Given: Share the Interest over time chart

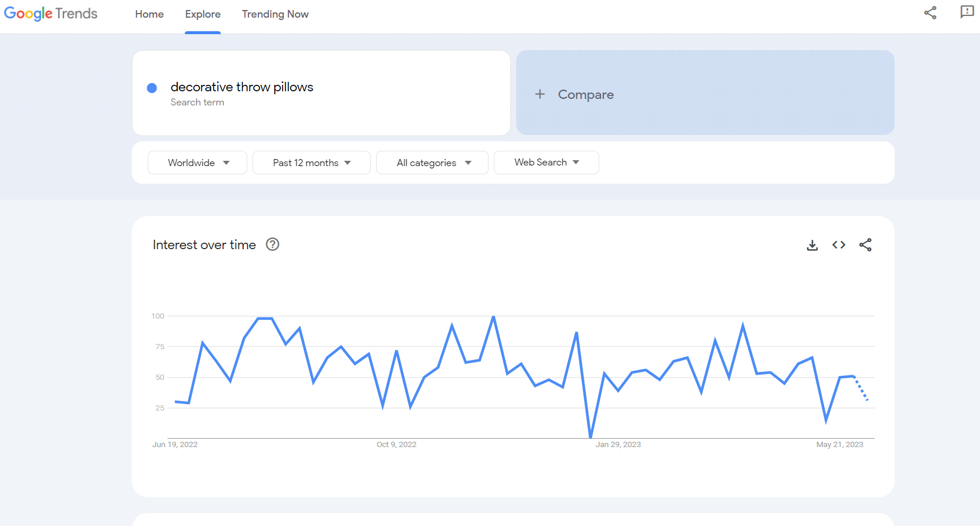Looking at the screenshot, I should pyautogui.click(x=865, y=245).
